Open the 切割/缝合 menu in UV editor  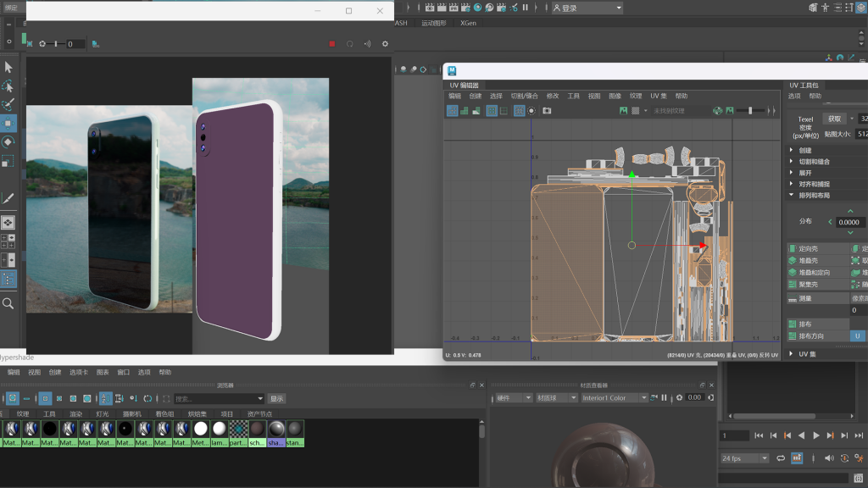coord(524,96)
